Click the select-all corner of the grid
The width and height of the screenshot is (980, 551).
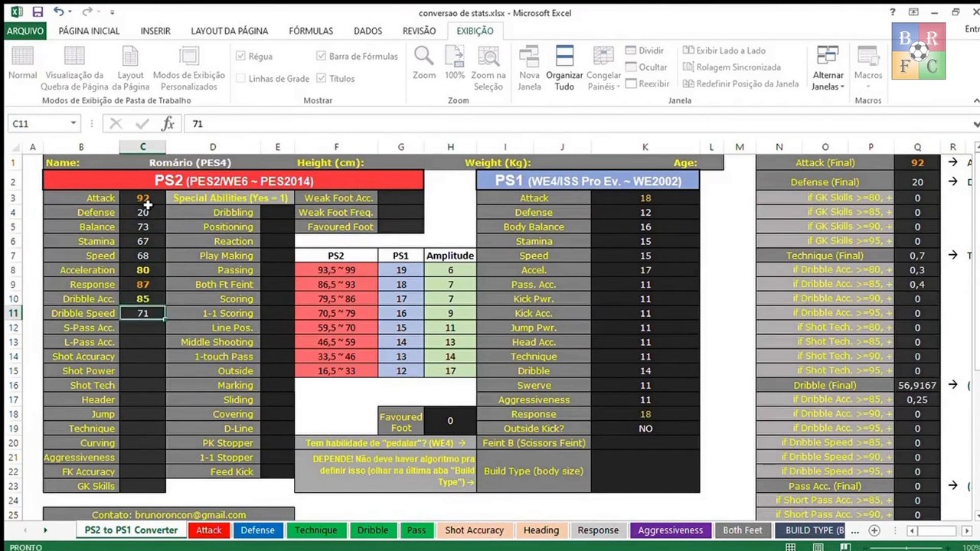(14, 147)
